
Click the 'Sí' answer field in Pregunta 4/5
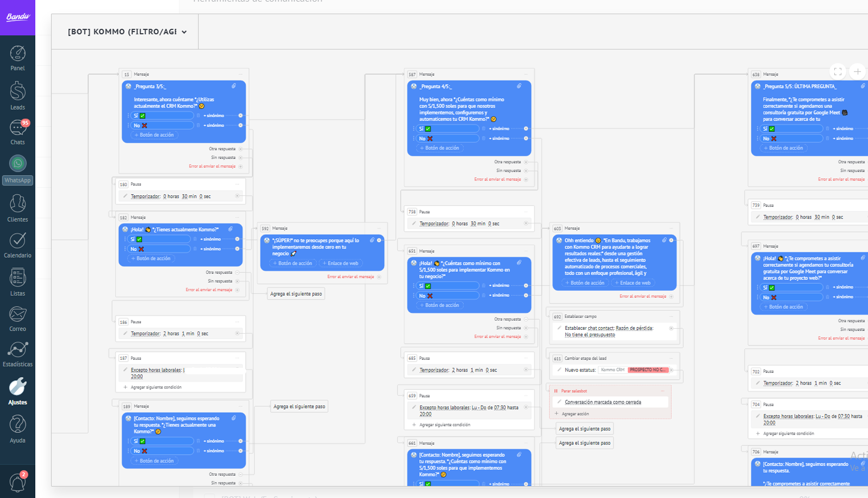[448, 129]
